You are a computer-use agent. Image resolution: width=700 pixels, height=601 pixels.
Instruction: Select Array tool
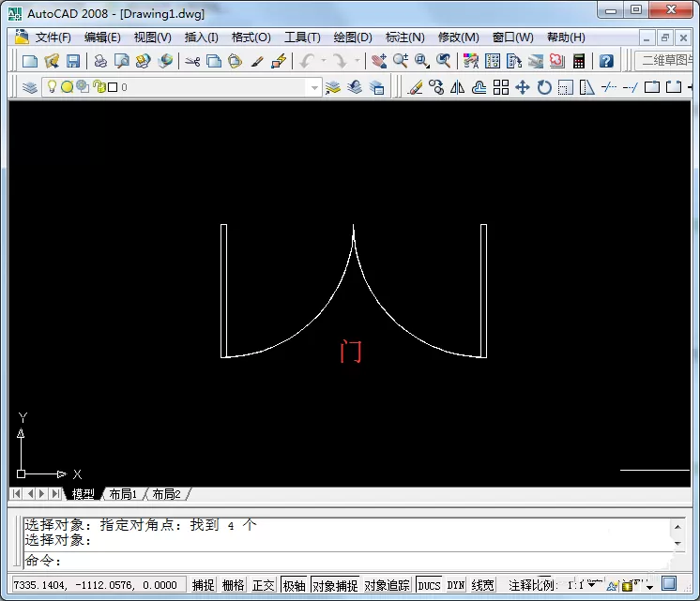point(501,87)
